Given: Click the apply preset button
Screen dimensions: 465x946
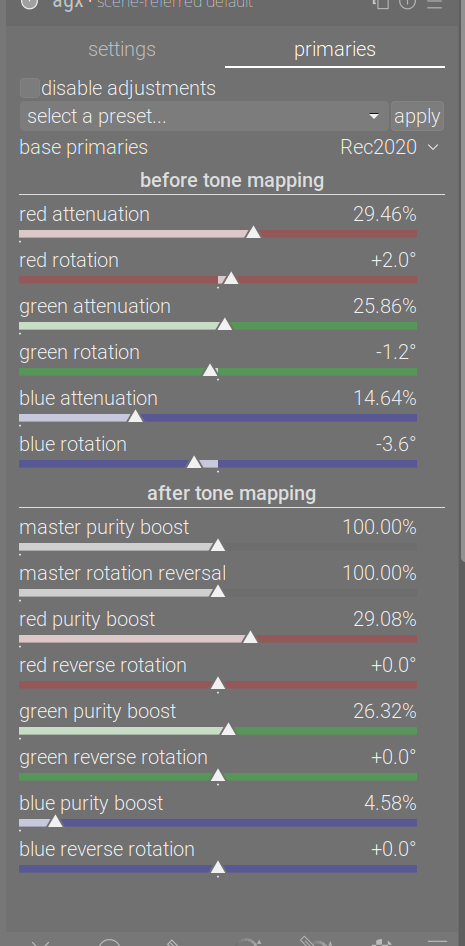Looking at the screenshot, I should (x=417, y=116).
